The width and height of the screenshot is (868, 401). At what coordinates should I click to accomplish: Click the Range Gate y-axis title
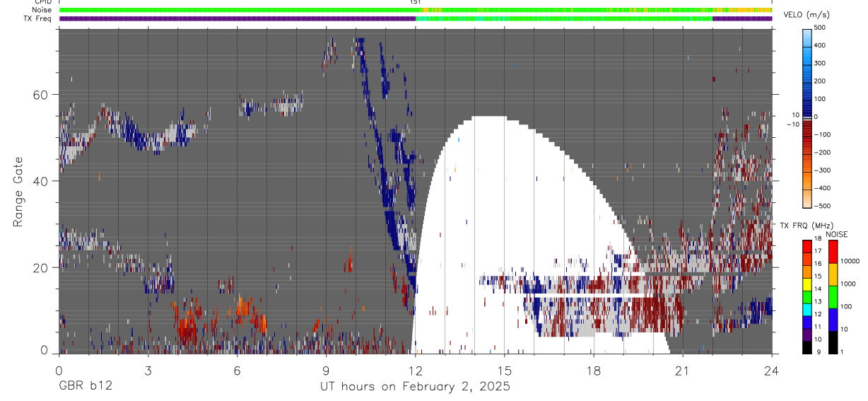tap(18, 192)
